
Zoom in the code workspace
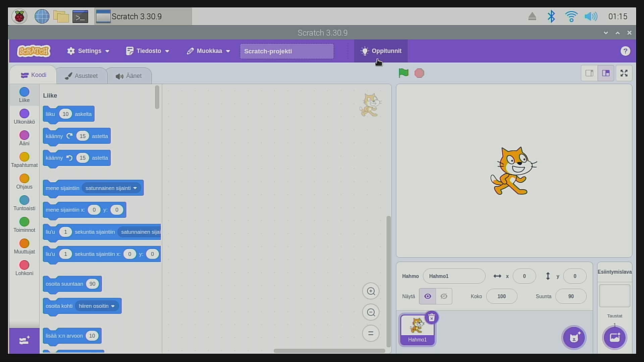[x=371, y=291]
